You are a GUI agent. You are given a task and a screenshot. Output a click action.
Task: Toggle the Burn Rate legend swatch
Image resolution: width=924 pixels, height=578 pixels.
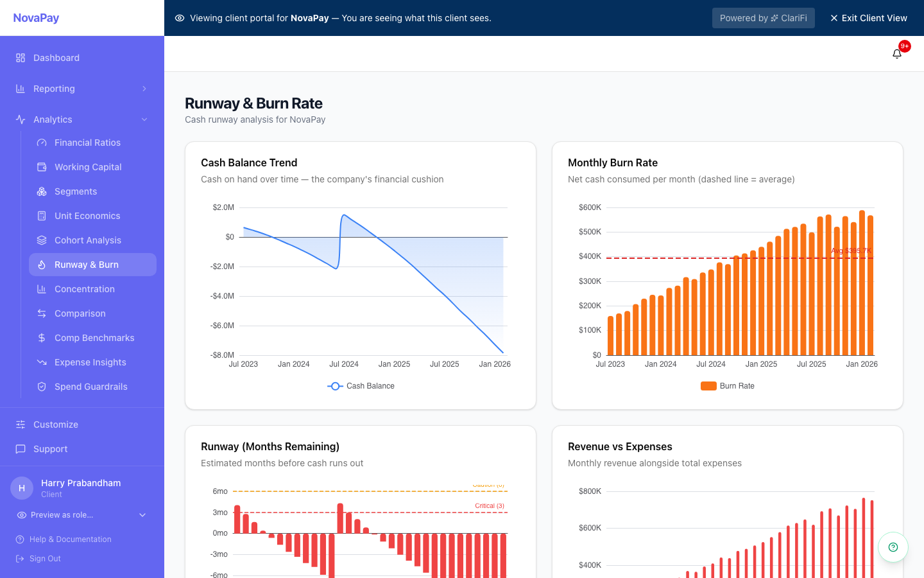point(708,385)
